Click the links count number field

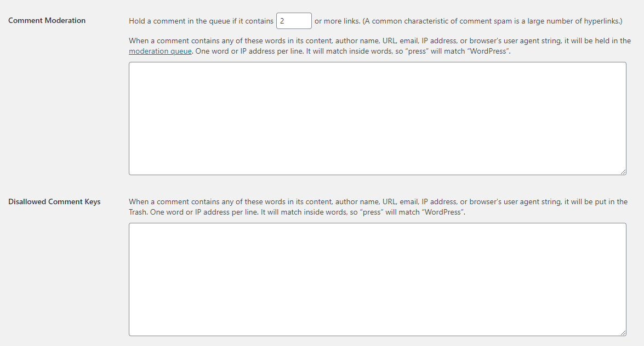(294, 21)
